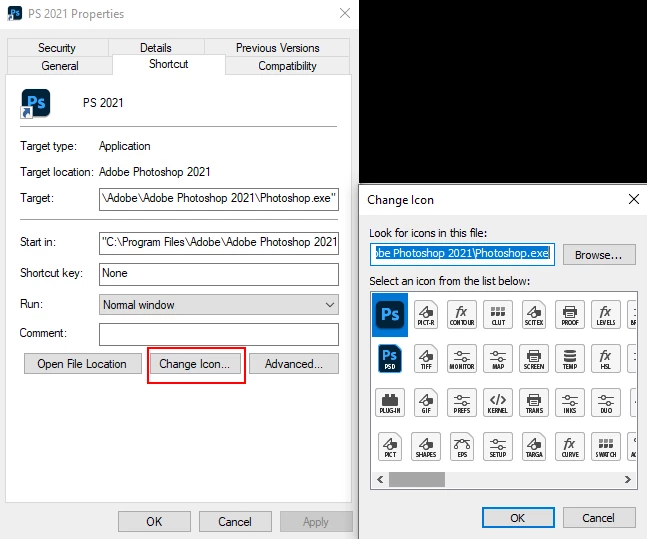Open the Advanced... settings button
Image resolution: width=647 pixels, height=539 pixels.
point(294,364)
